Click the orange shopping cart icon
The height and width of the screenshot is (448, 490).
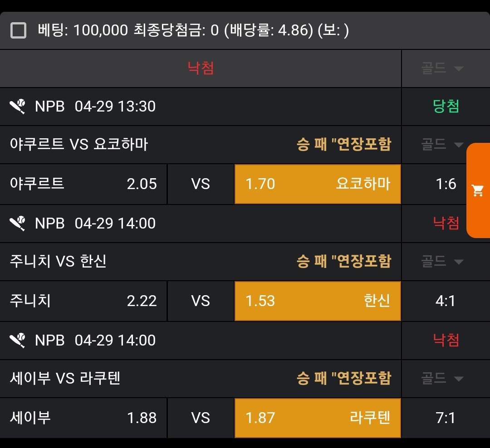(x=478, y=190)
